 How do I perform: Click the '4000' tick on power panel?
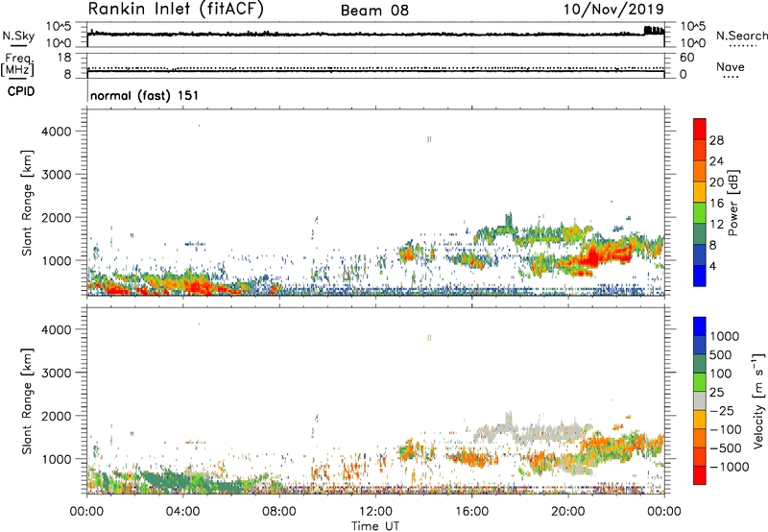pyautogui.click(x=56, y=132)
